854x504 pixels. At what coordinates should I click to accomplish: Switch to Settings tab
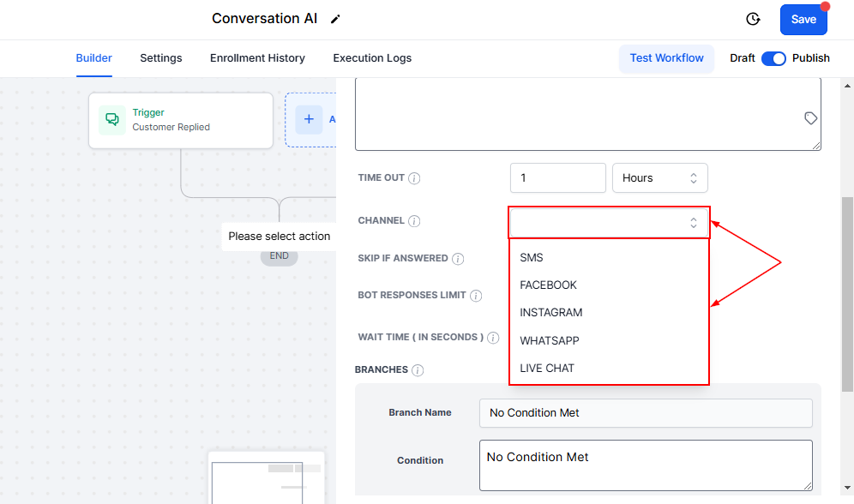pyautogui.click(x=160, y=58)
